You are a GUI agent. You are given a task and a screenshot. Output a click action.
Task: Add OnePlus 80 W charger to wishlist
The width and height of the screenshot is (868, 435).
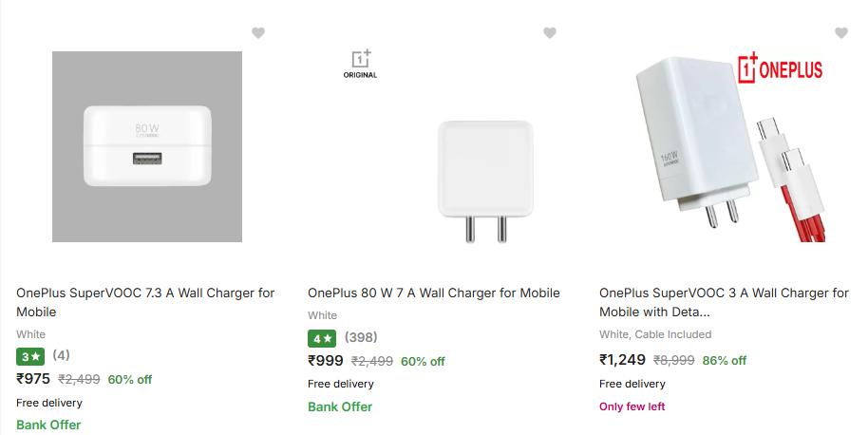[550, 32]
